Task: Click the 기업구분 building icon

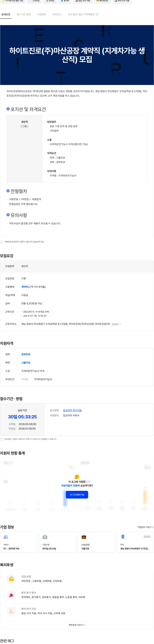Action: 45,537
